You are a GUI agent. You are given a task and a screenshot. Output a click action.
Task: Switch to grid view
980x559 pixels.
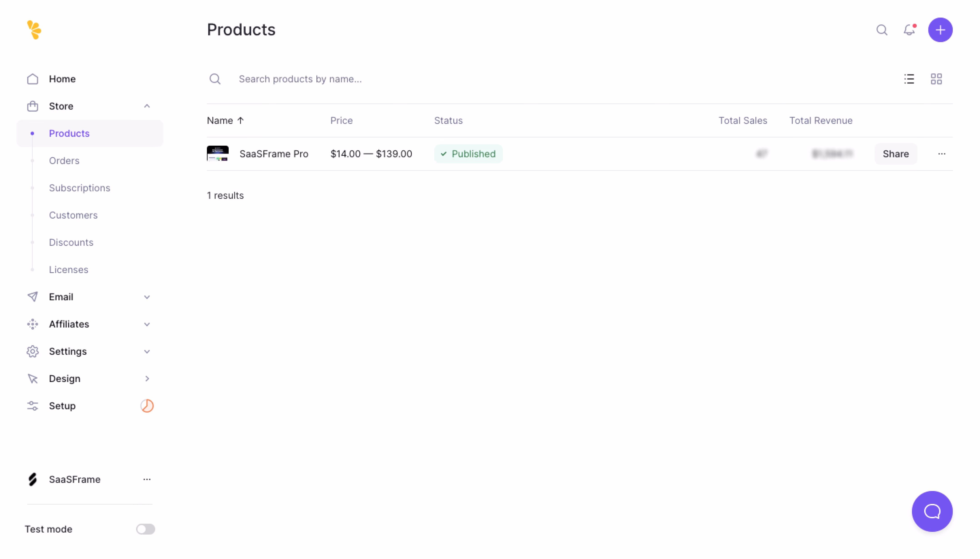[x=936, y=79]
